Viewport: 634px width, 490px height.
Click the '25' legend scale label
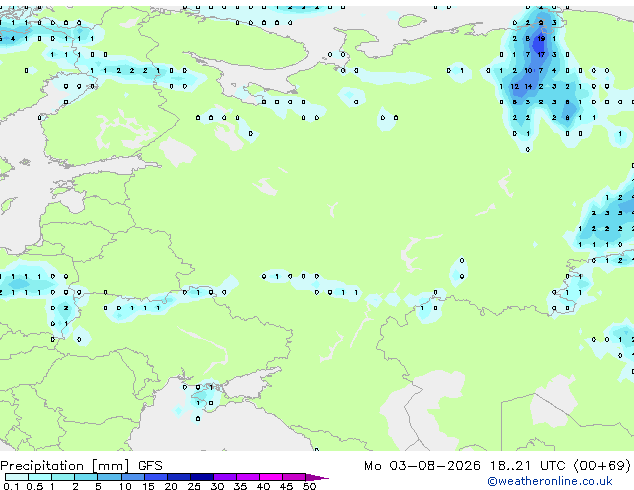(194, 486)
